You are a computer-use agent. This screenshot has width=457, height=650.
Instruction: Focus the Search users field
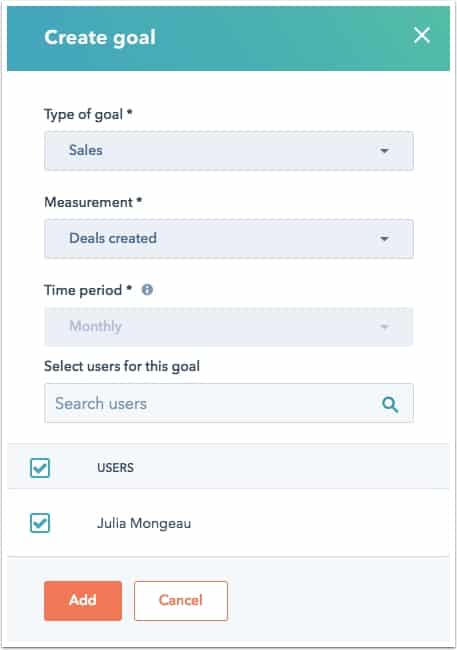coord(229,403)
